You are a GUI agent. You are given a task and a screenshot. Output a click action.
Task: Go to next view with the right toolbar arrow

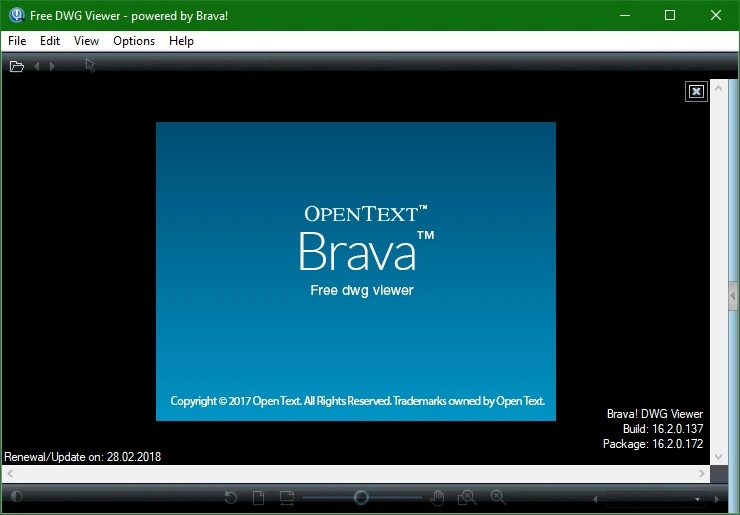[x=52, y=67]
